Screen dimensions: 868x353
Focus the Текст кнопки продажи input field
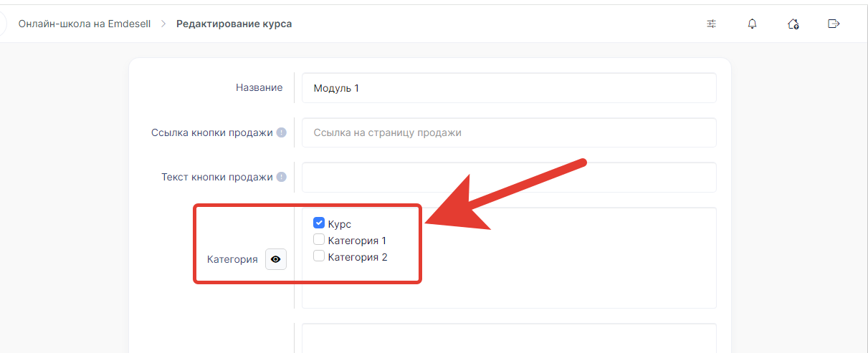point(509,177)
